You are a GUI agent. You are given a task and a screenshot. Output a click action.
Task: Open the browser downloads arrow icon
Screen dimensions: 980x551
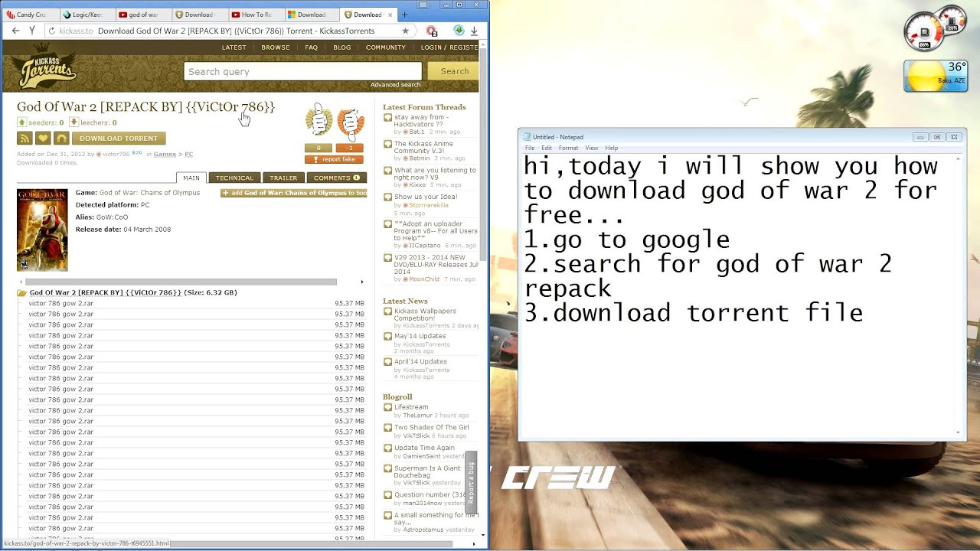pyautogui.click(x=474, y=31)
